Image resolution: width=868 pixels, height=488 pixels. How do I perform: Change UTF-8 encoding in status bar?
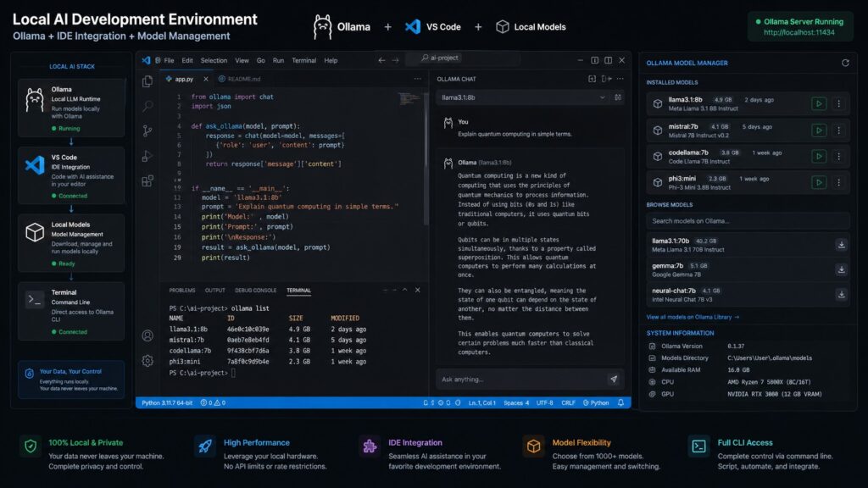click(545, 402)
